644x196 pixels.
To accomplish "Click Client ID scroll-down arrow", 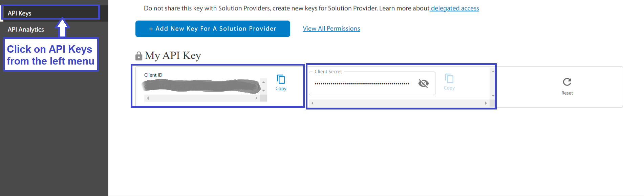I will pyautogui.click(x=263, y=91).
